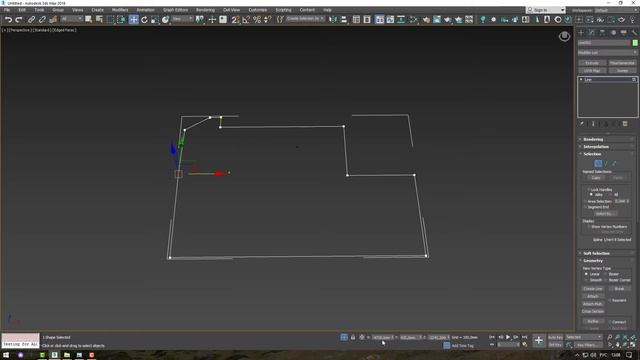Click the Mirror tool icon

(333, 20)
